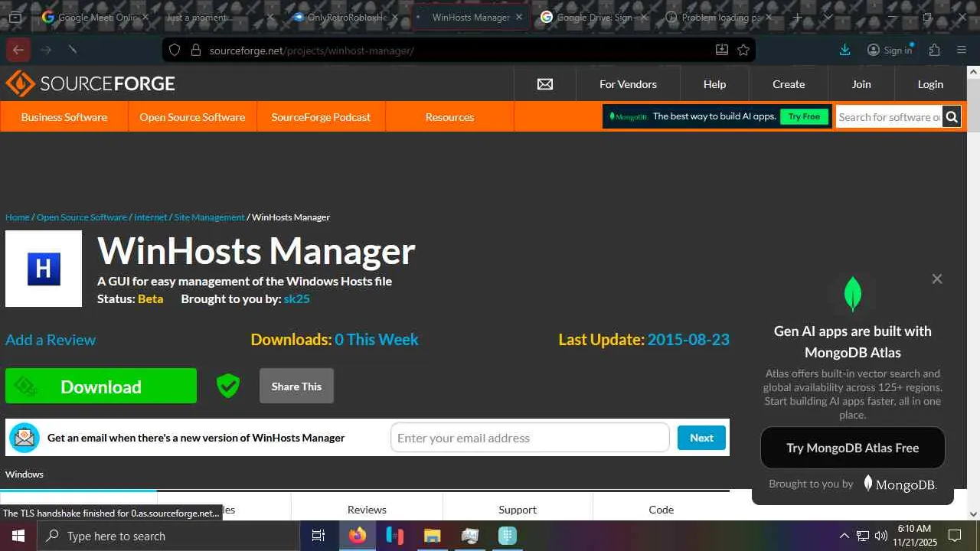
Task: Click the SourceForge logo
Action: [x=90, y=83]
